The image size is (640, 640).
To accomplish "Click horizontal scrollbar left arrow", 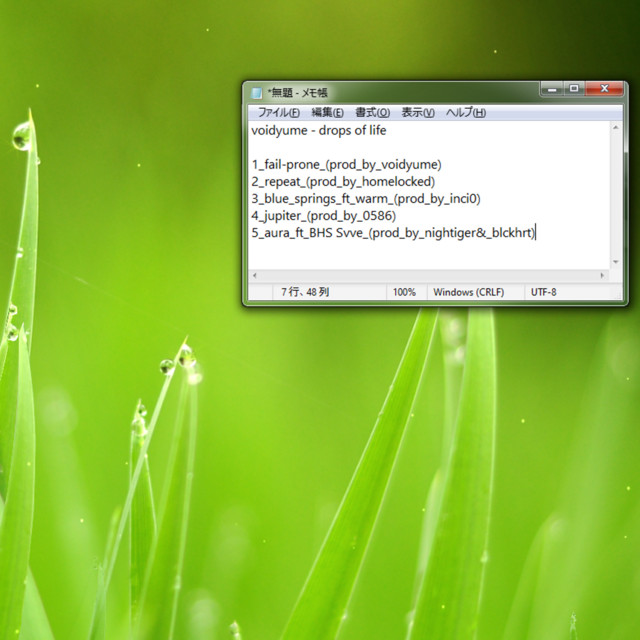I will click(254, 275).
